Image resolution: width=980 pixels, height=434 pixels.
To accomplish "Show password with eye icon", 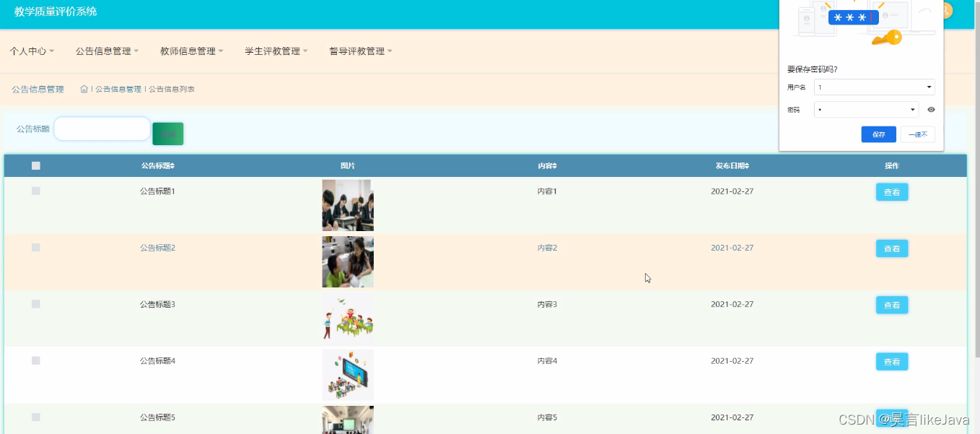I will pyautogui.click(x=931, y=110).
